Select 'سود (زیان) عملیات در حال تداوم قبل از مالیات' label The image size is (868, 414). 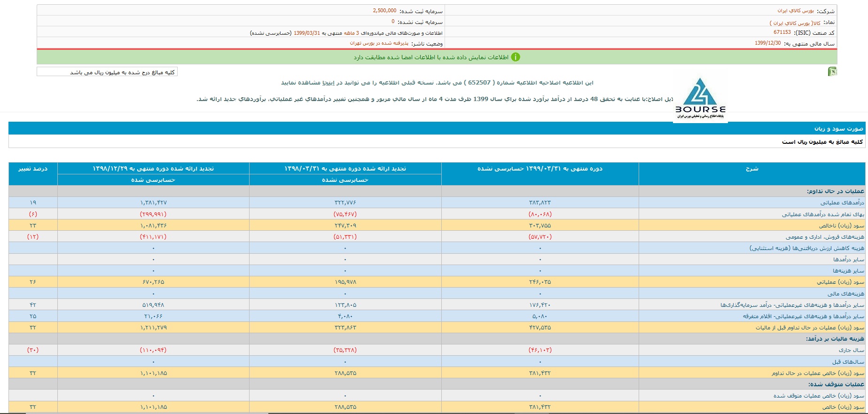tap(810, 328)
